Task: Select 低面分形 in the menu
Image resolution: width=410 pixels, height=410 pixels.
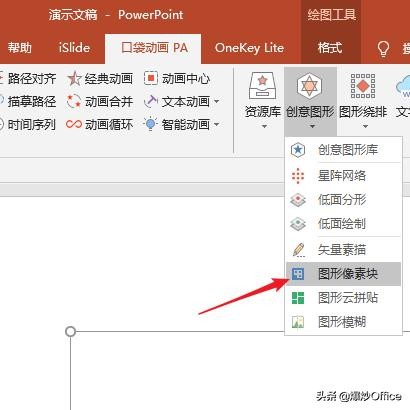Action: (344, 200)
